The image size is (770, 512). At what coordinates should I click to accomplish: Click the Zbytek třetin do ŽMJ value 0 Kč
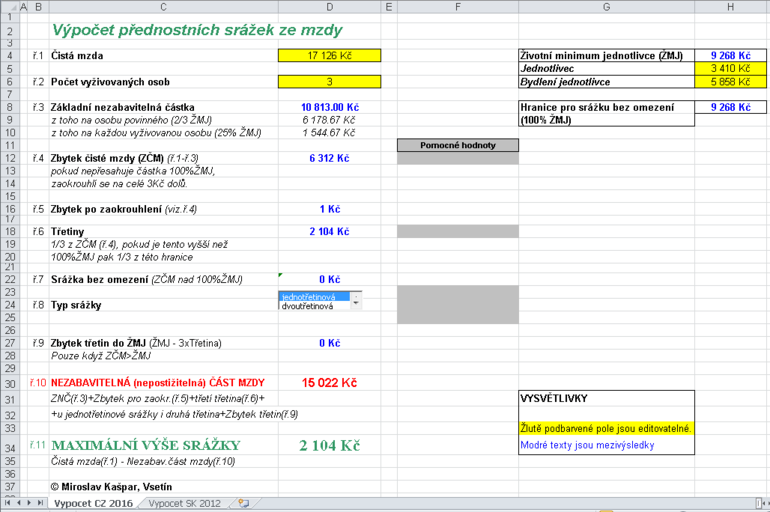pos(330,343)
